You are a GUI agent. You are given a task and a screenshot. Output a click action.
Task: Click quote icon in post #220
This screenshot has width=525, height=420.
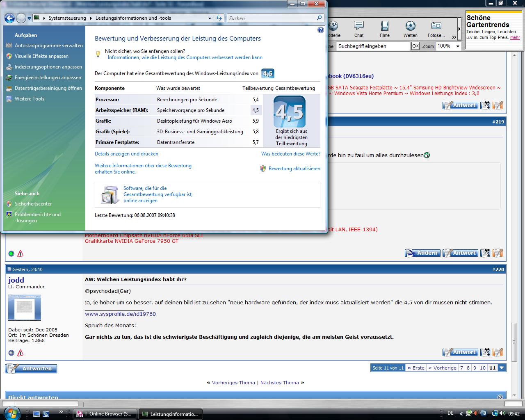click(485, 352)
